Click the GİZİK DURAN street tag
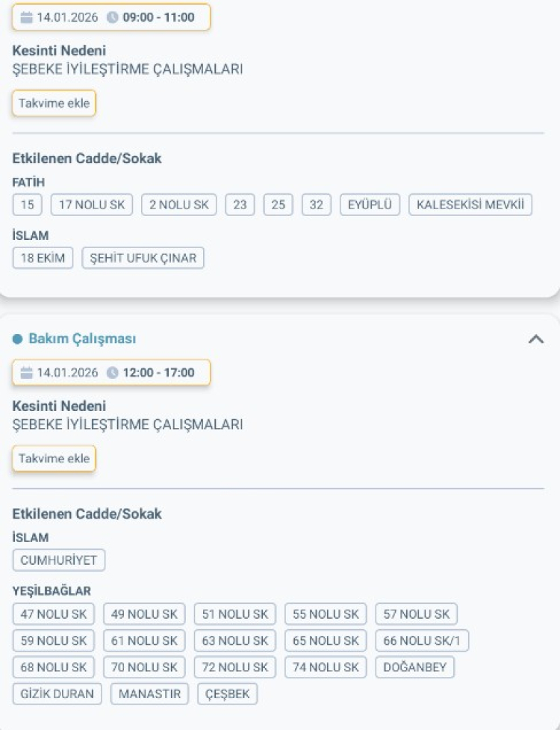 (57, 694)
